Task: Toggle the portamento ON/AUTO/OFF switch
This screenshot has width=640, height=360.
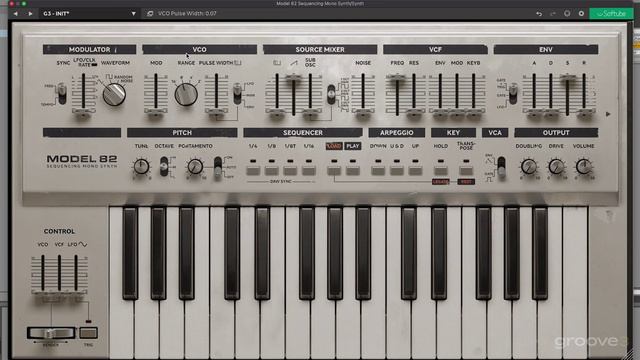Action: pos(218,167)
